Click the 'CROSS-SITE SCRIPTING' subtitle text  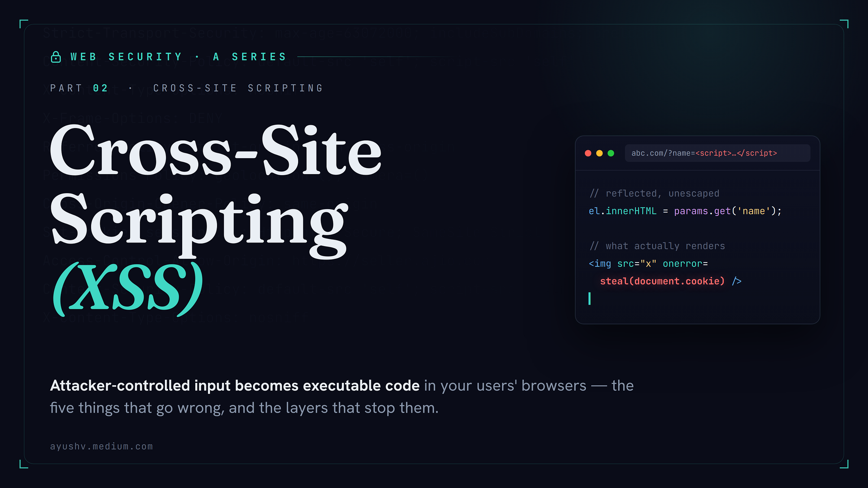(238, 88)
